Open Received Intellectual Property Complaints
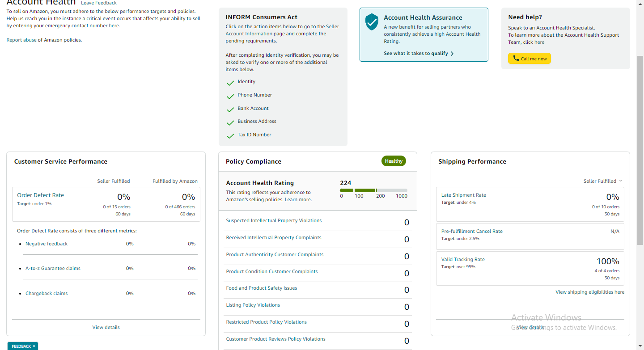This screenshot has width=644, height=350. pyautogui.click(x=274, y=237)
